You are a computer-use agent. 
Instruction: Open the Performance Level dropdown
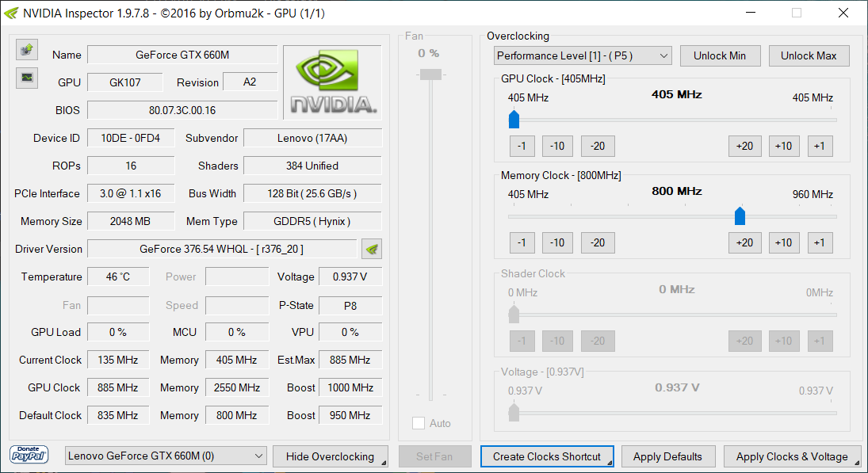(x=583, y=55)
